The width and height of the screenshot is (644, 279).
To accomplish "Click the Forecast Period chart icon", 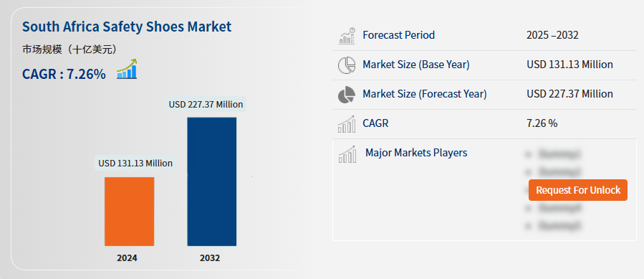I will click(x=347, y=36).
